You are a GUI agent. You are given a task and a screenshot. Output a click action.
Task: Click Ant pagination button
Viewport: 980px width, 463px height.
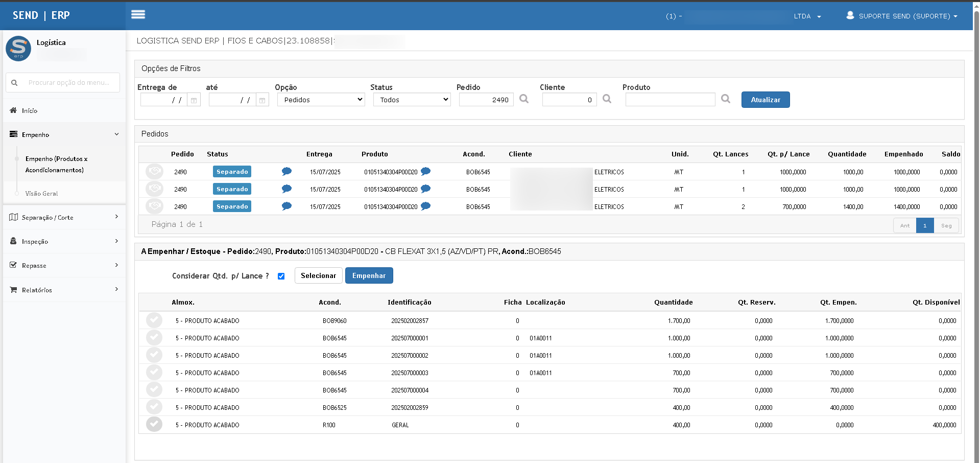(x=904, y=225)
